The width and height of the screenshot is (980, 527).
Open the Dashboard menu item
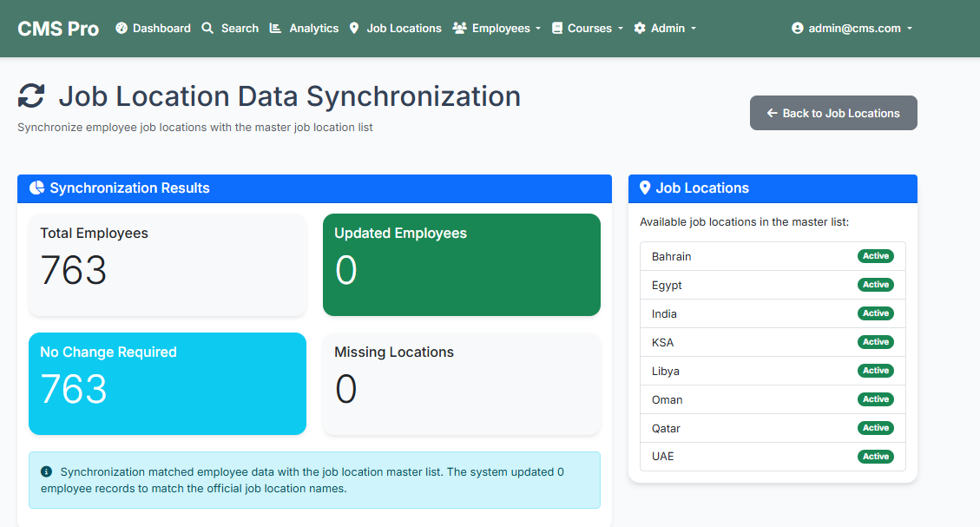click(x=153, y=28)
